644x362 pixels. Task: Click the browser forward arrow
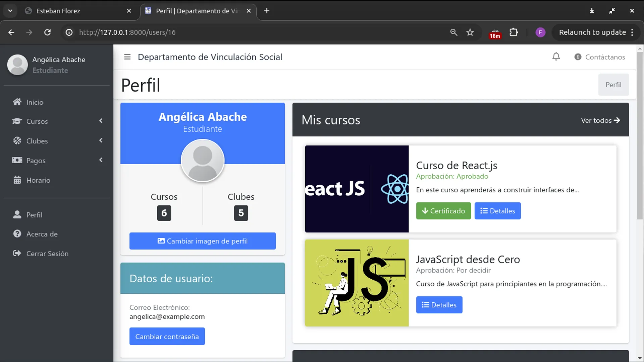pos(29,33)
